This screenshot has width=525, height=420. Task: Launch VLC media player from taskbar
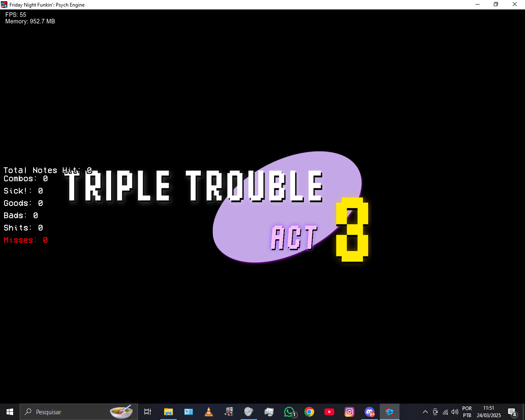(208, 412)
